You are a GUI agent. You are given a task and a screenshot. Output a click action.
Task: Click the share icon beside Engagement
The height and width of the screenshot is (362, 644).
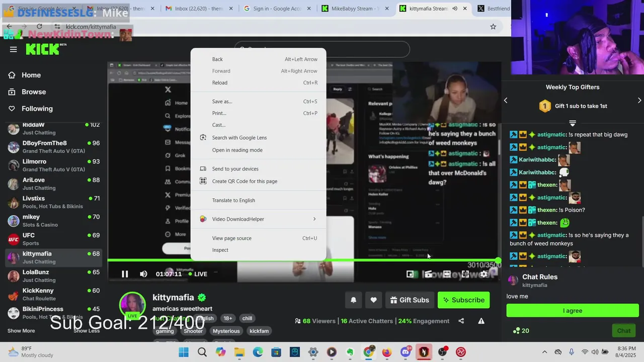(x=461, y=321)
